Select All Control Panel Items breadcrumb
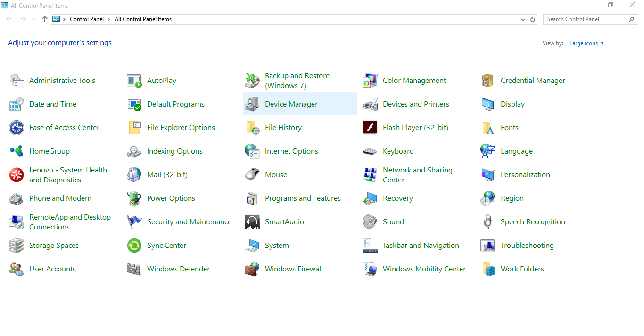Screen dimensions: 644x336 (x=143, y=19)
